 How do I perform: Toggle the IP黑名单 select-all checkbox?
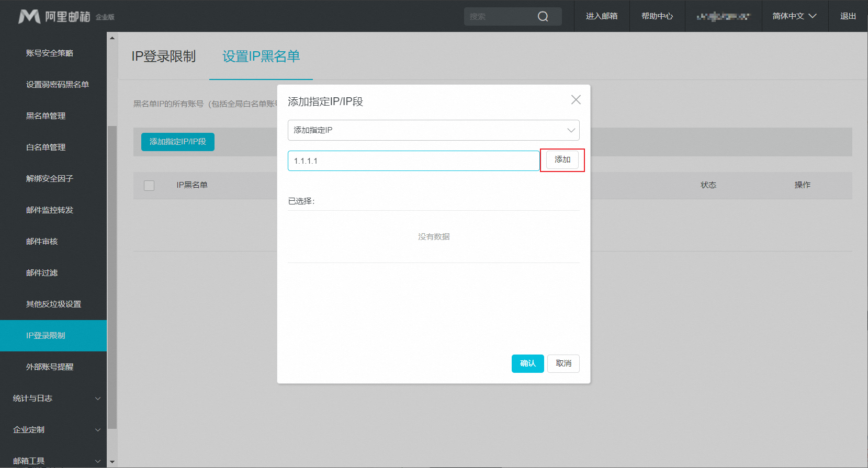pyautogui.click(x=149, y=186)
